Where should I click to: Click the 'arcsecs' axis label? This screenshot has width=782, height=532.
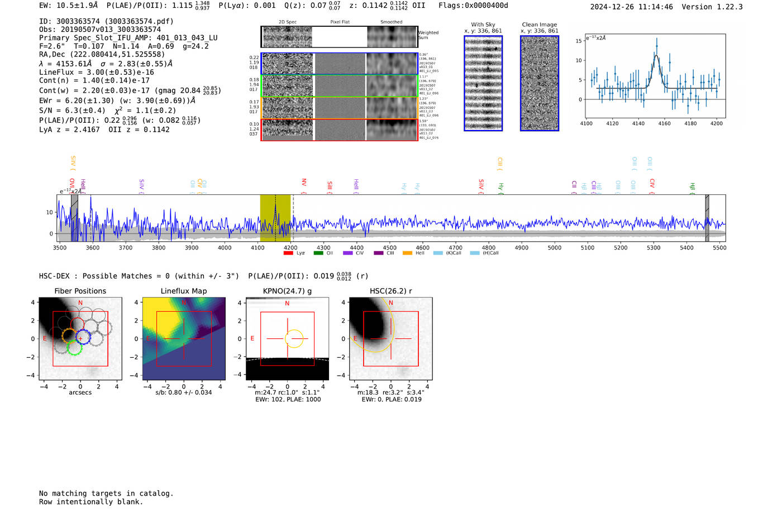[x=80, y=392]
